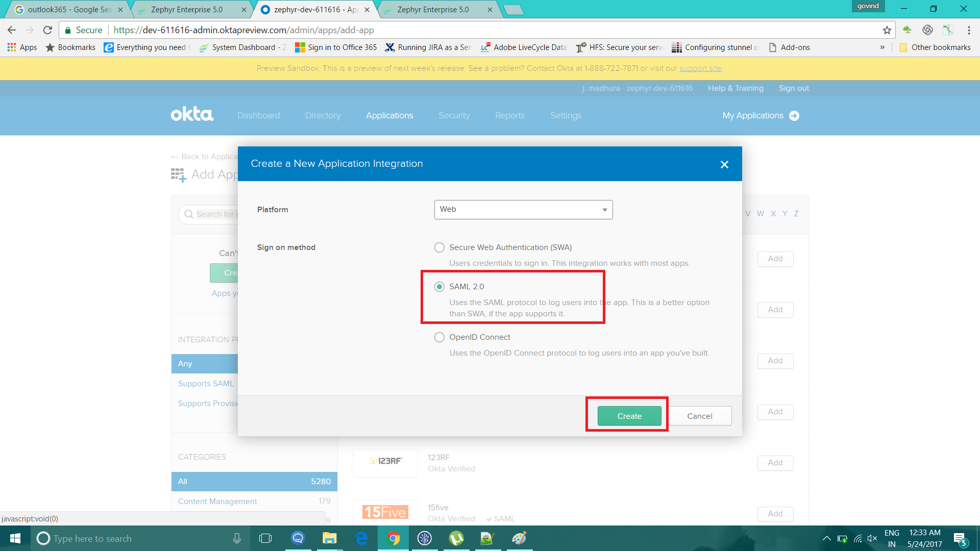This screenshot has height=551, width=980.
Task: Open File Explorer from taskbar
Action: 329,538
